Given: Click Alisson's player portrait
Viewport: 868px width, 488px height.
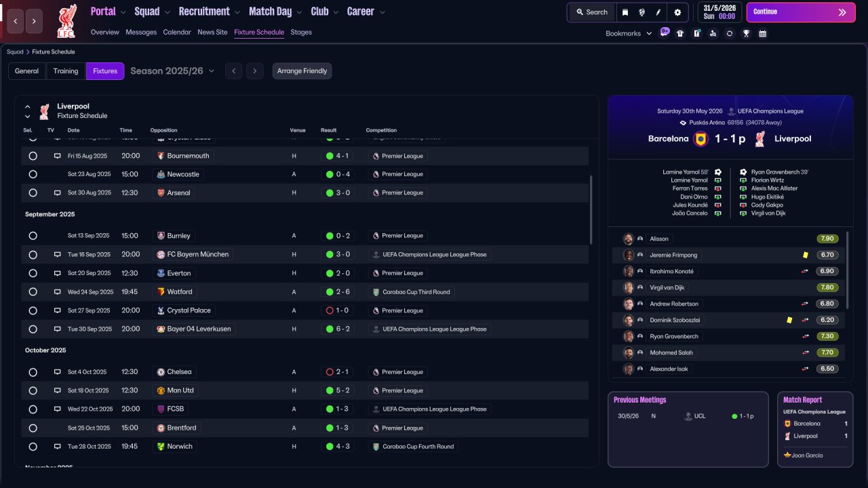Looking at the screenshot, I should pos(629,239).
